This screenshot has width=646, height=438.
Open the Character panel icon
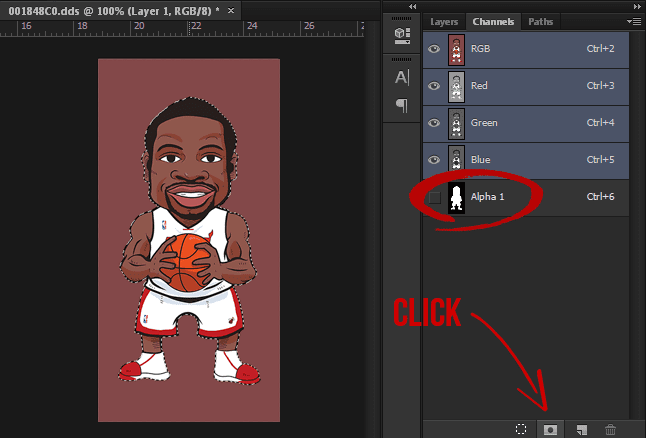(x=402, y=77)
